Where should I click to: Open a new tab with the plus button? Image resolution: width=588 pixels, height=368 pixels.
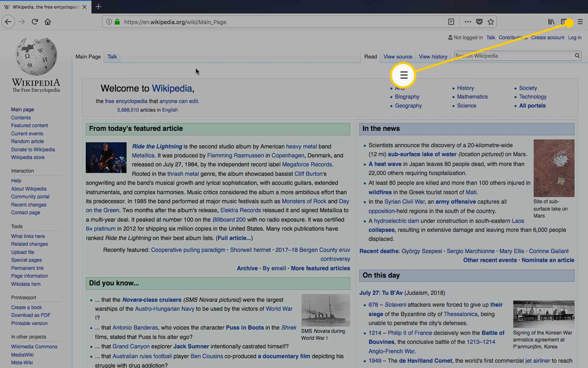click(x=98, y=7)
